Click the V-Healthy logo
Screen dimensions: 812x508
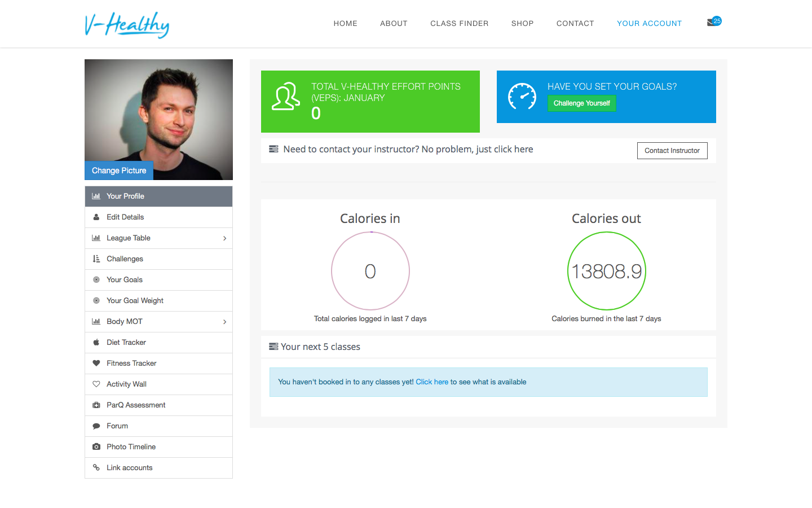(127, 25)
